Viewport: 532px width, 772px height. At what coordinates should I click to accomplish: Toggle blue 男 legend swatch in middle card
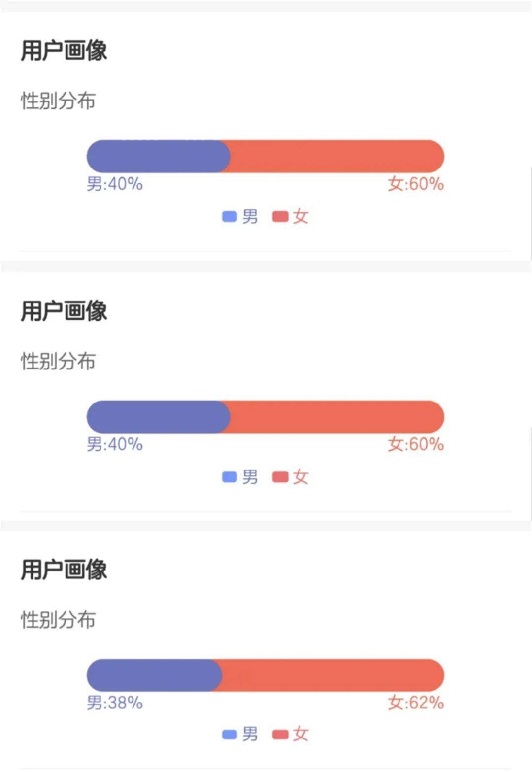coord(230,477)
